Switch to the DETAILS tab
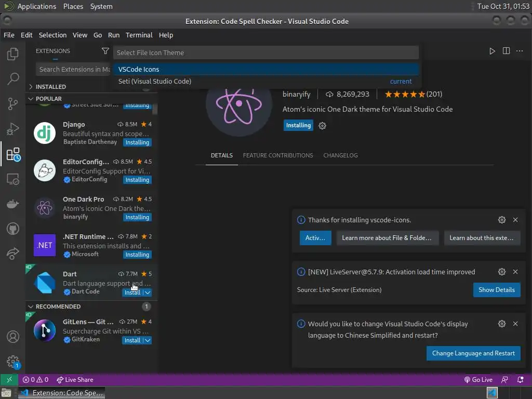Screen dimensions: 532x399 221,155
